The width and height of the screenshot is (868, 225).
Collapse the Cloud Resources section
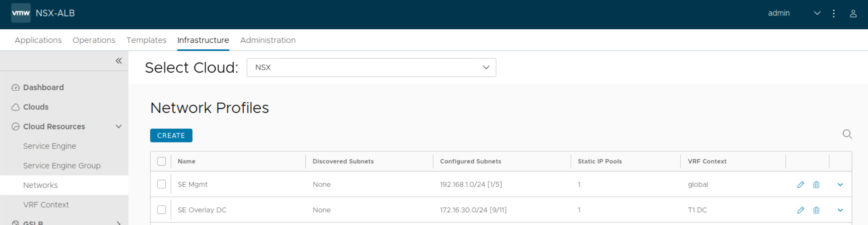click(118, 126)
